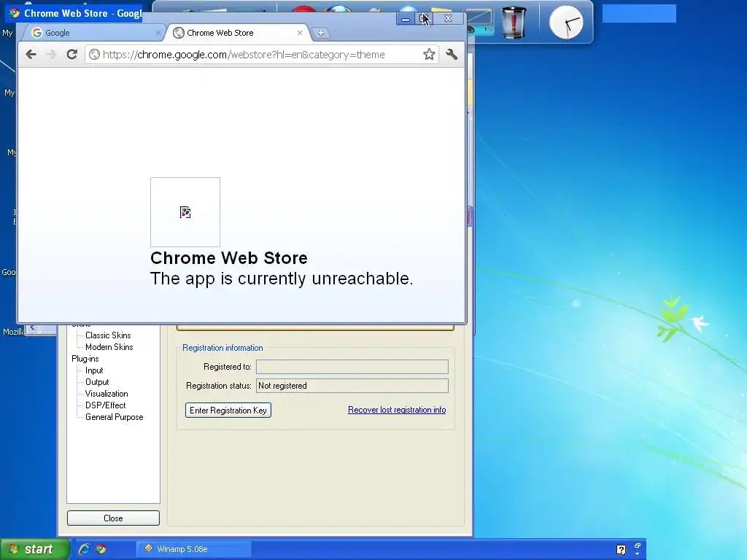This screenshot has width=747, height=560.
Task: Bookmark this page with the star icon
Action: click(429, 54)
